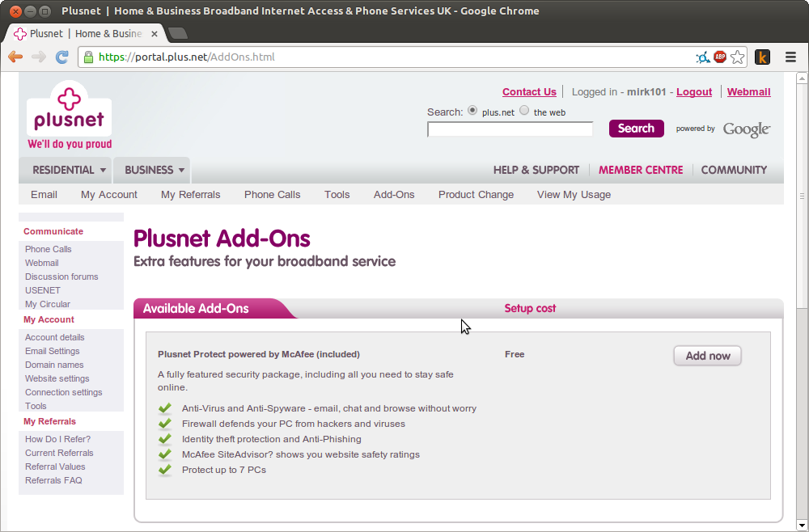Click the page's vertical scrollbar thumb
The image size is (809, 532).
(x=802, y=196)
